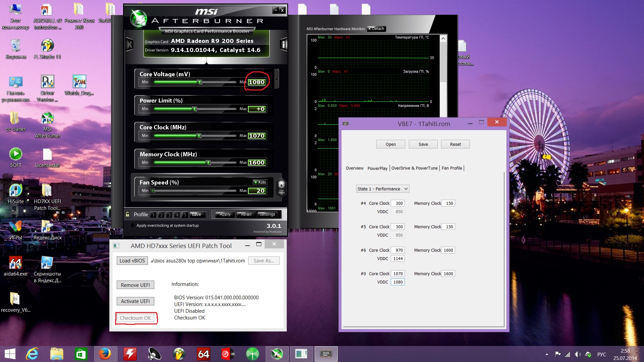Click the Firefox taskbar icon
The height and width of the screenshot is (362, 644).
pos(105,354)
